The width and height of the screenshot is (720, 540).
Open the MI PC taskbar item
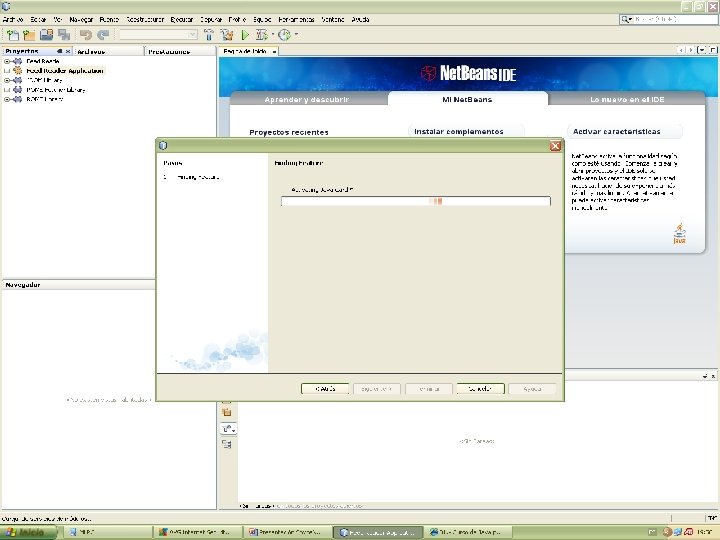coord(108,532)
